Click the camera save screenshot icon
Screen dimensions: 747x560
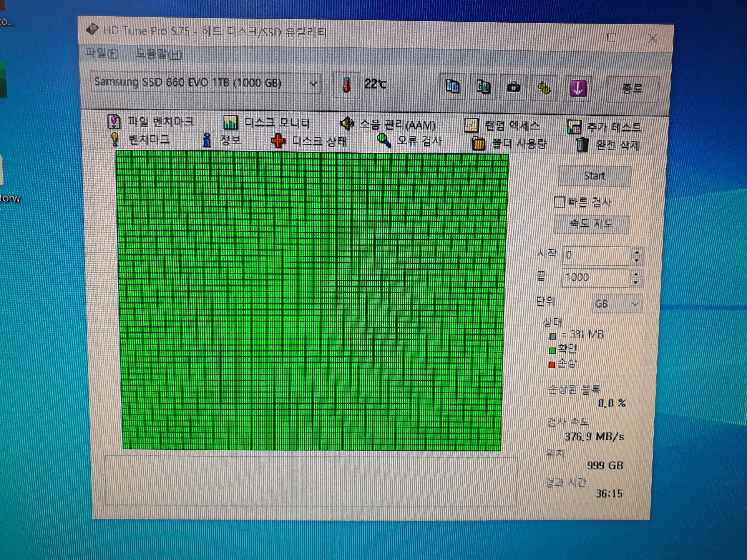[x=513, y=88]
